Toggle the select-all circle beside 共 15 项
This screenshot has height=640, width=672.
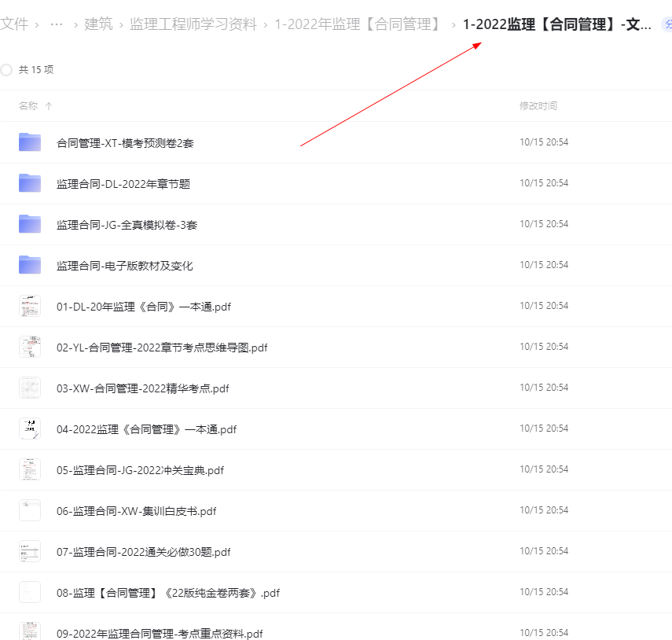click(6, 70)
